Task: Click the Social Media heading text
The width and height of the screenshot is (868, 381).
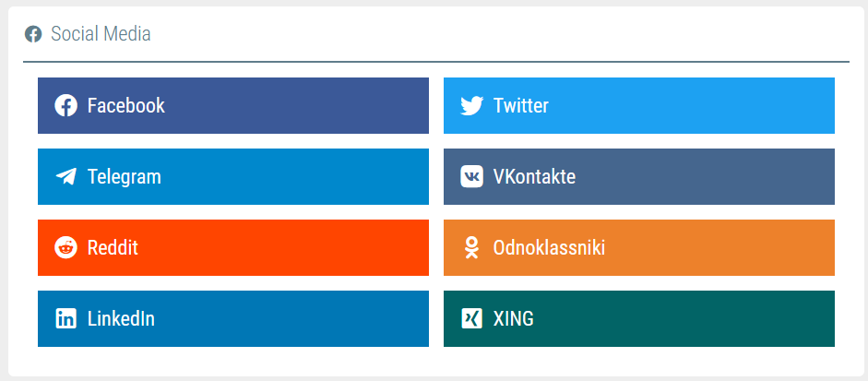Action: [101, 34]
